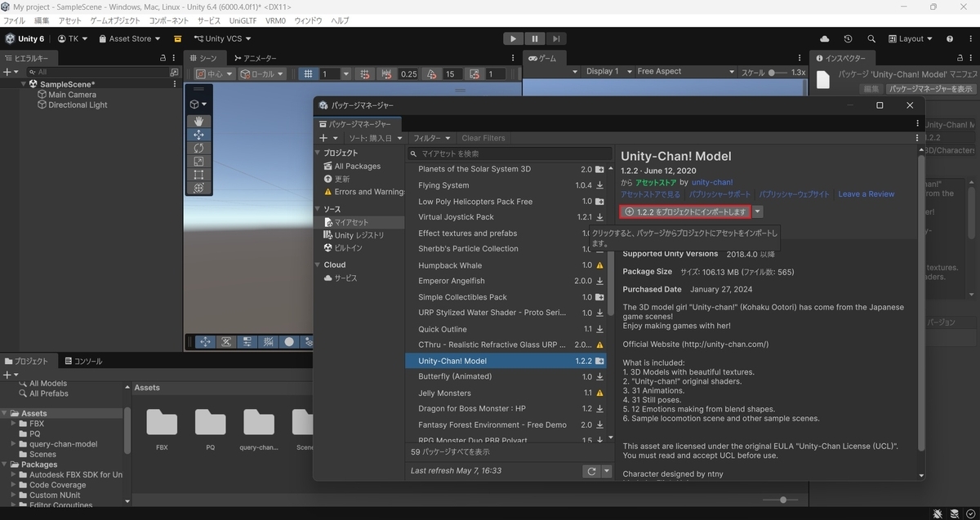
Task: Click the Pause button
Action: pos(535,38)
